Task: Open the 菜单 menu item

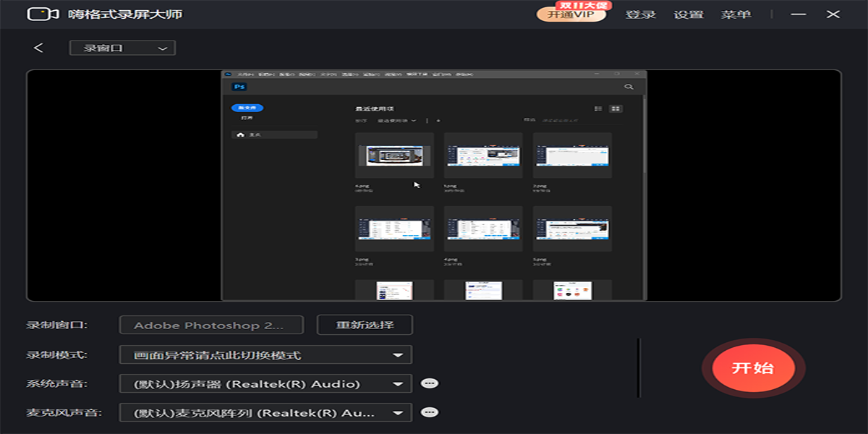Action: (736, 14)
